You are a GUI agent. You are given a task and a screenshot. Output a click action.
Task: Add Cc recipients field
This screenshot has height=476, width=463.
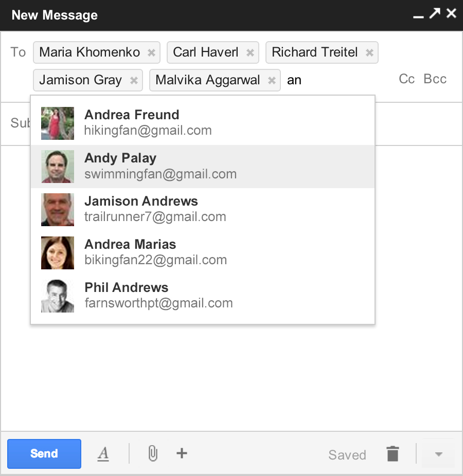click(406, 79)
